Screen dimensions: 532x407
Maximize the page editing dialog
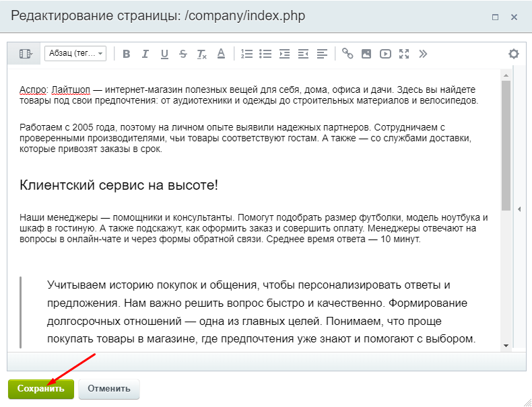click(x=496, y=17)
